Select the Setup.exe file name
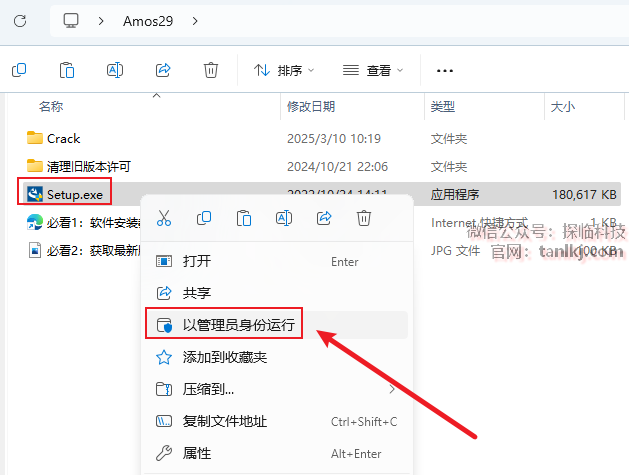Screen dimensions: 629x475 tap(75, 195)
